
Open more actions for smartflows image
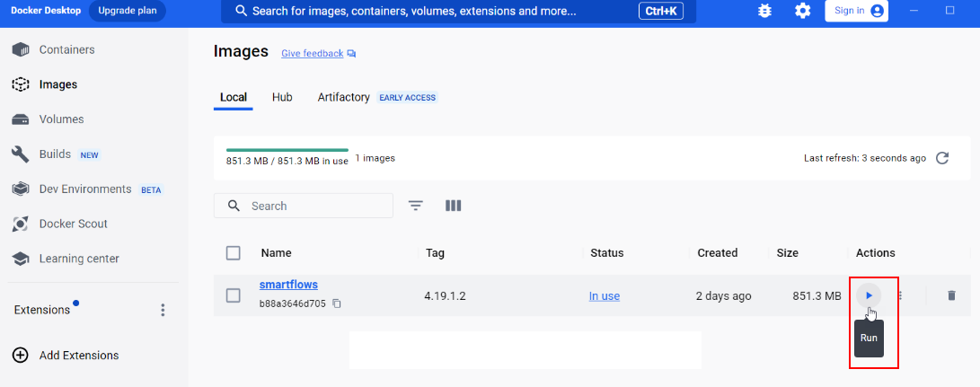coord(900,295)
